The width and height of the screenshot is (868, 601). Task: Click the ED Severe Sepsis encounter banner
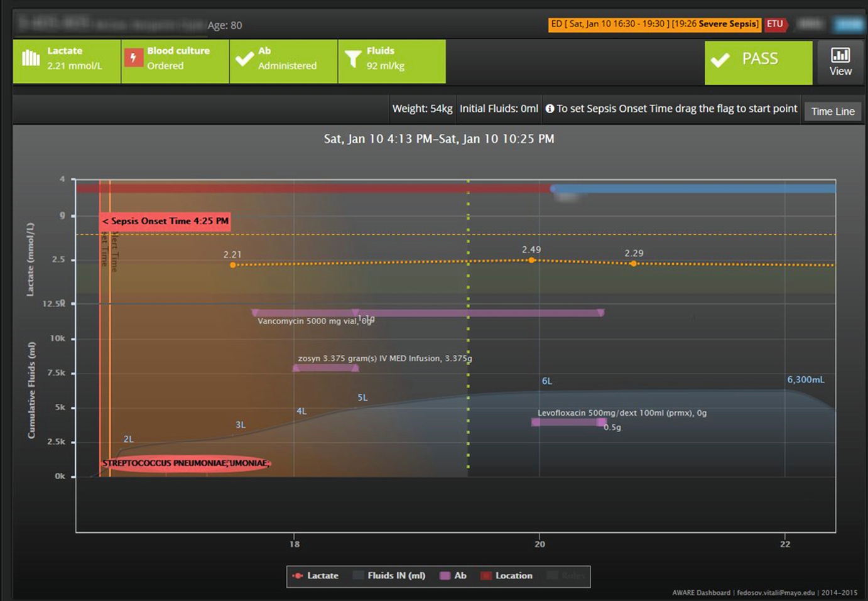pos(654,24)
